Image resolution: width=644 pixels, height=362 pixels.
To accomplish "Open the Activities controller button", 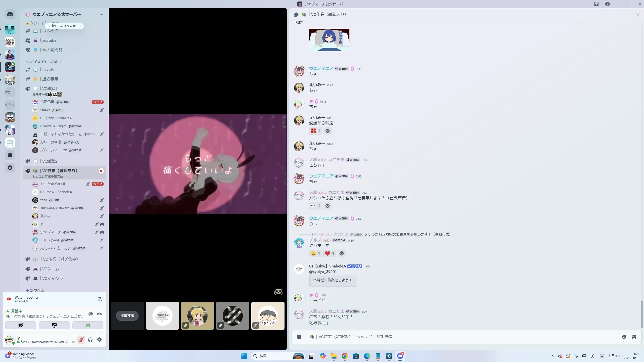I will click(88, 325).
